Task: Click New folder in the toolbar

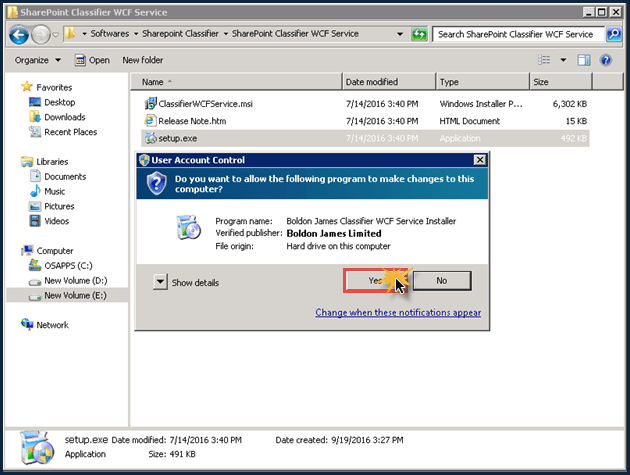Action: pos(143,60)
